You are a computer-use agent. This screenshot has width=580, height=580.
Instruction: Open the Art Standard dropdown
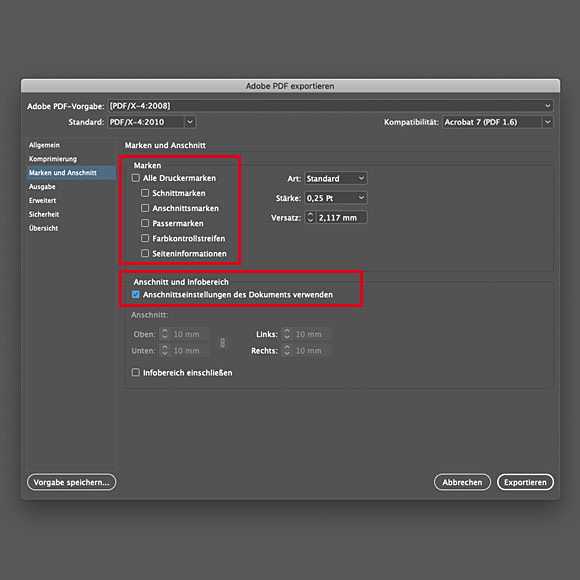pos(336,179)
